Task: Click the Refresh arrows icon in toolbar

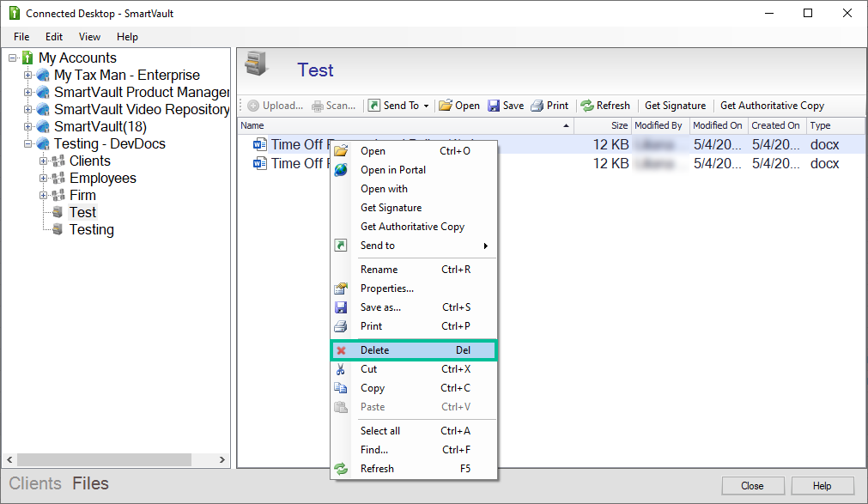Action: pyautogui.click(x=586, y=106)
